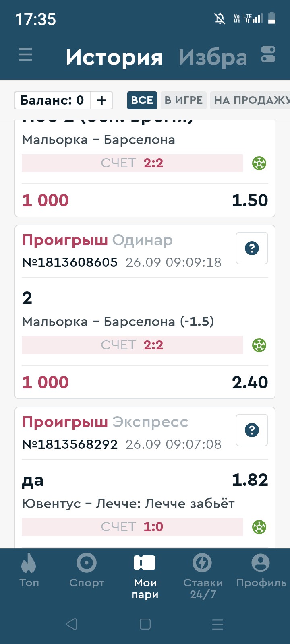Show НА ПРОДАЖУ bets

251,100
